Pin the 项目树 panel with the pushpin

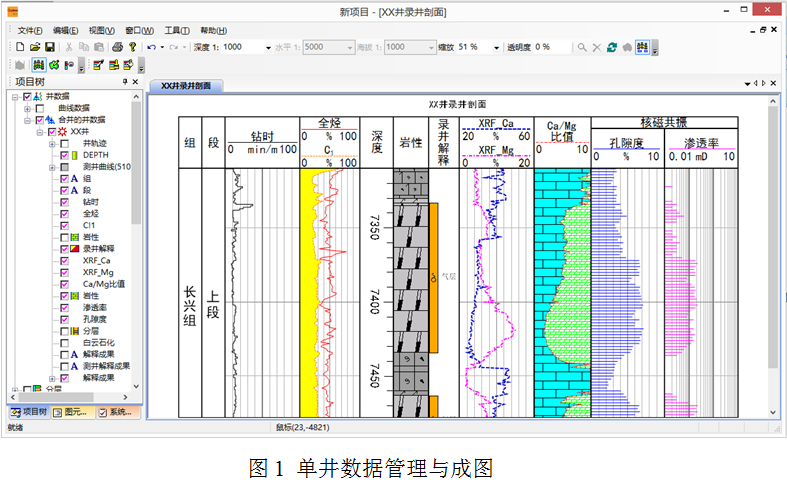click(125, 81)
